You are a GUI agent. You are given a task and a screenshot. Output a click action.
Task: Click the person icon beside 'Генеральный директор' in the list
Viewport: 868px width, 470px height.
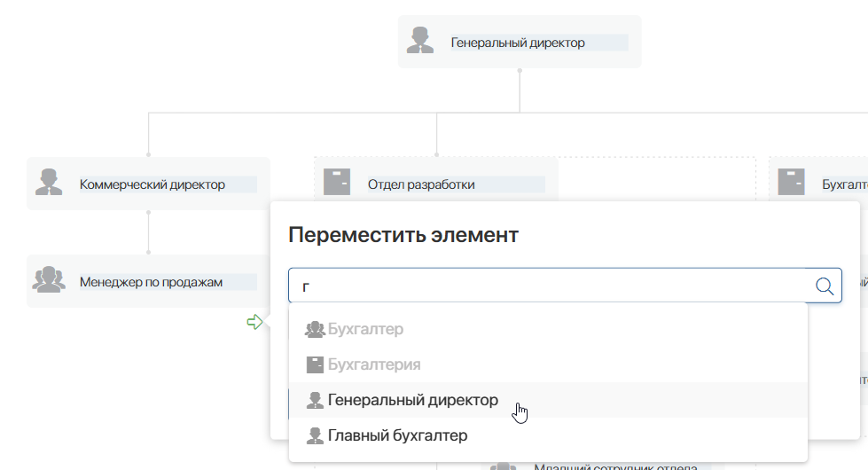(315, 400)
